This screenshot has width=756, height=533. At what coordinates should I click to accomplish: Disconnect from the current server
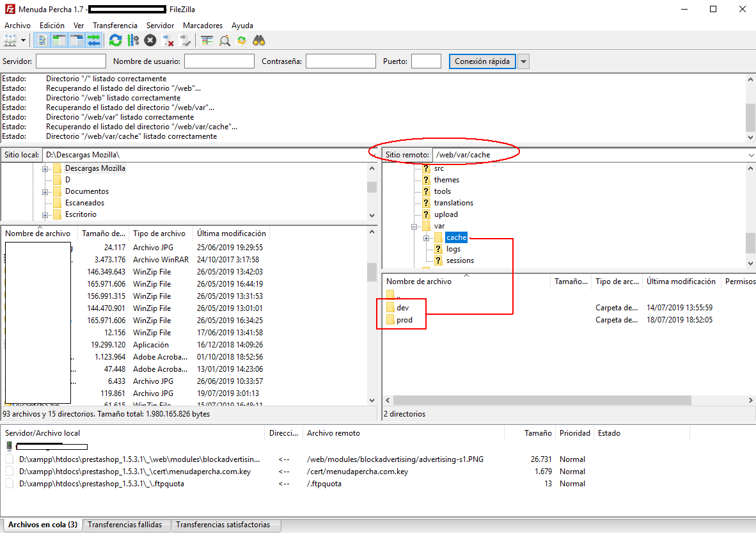[x=168, y=40]
